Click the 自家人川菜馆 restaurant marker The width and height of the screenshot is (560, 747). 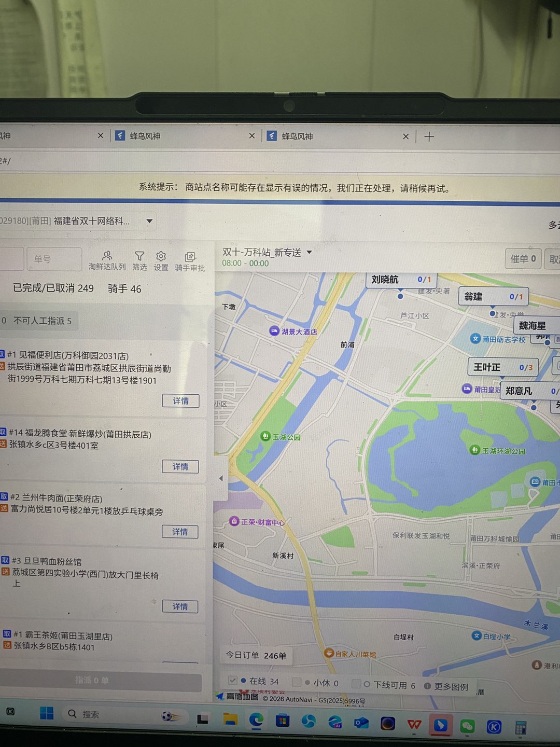(x=328, y=653)
